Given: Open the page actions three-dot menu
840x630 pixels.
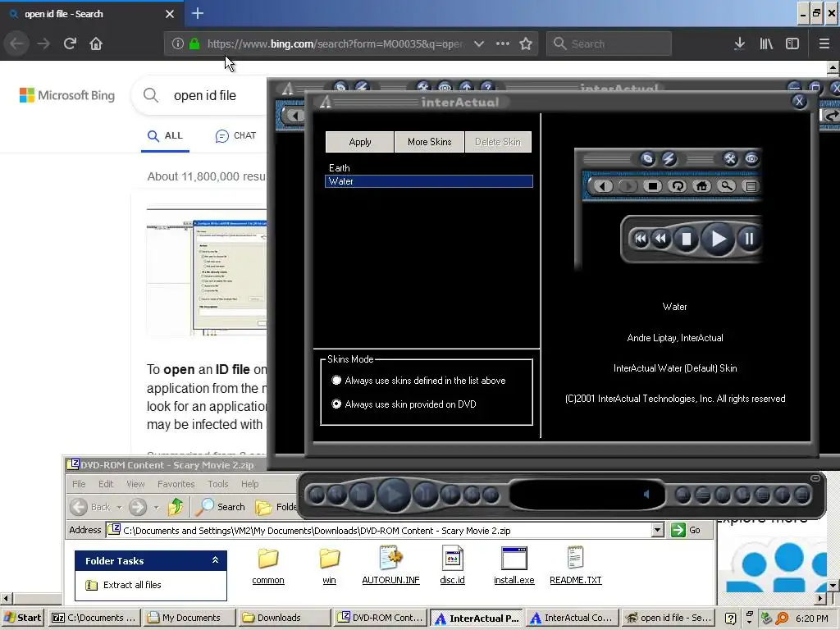Looking at the screenshot, I should point(503,43).
